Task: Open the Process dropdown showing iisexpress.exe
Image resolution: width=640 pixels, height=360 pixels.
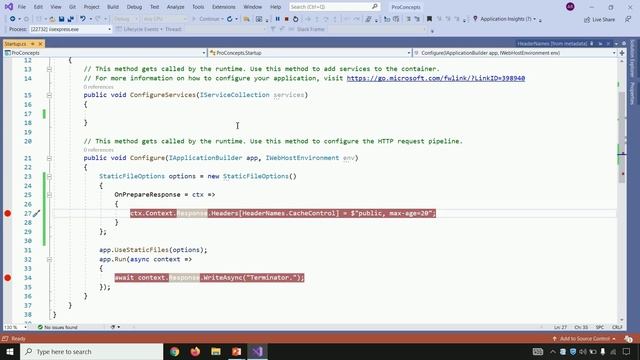Action: point(70,29)
